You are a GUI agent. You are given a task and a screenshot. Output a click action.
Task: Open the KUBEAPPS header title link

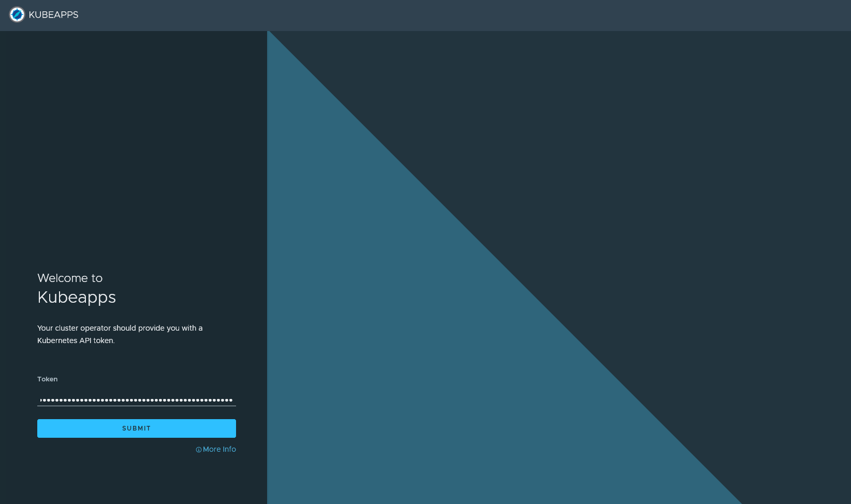(x=53, y=15)
